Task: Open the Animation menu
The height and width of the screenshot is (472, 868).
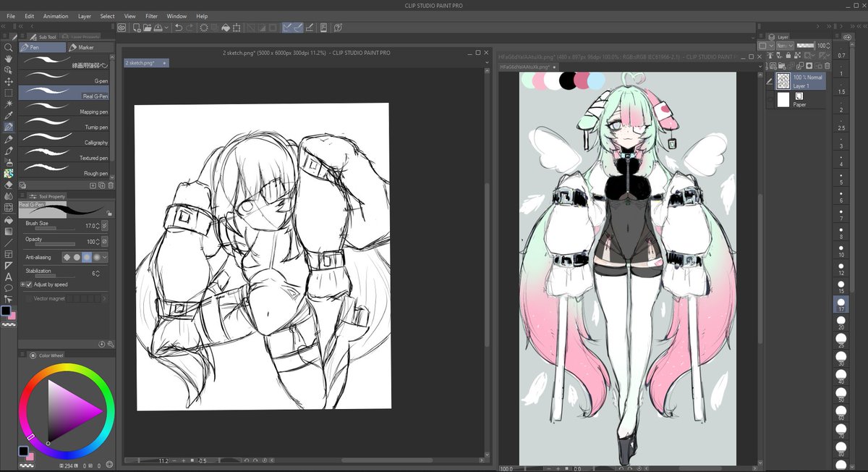Action: pyautogui.click(x=56, y=16)
